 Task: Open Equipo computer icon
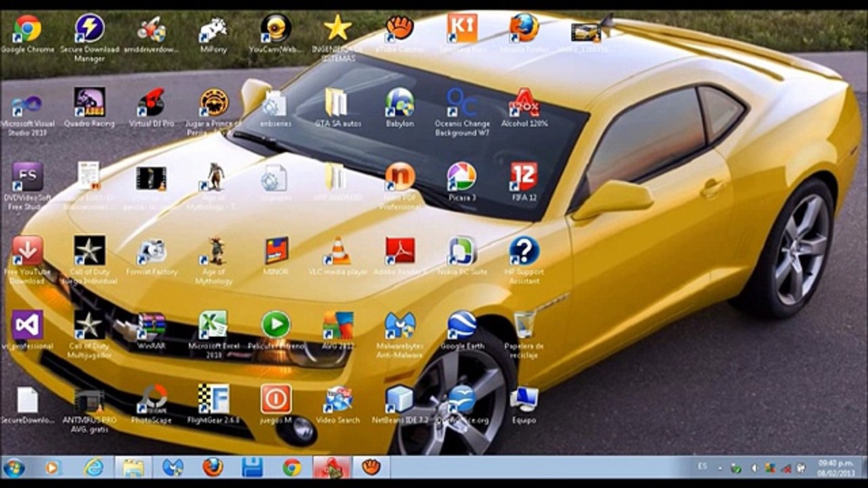(524, 399)
